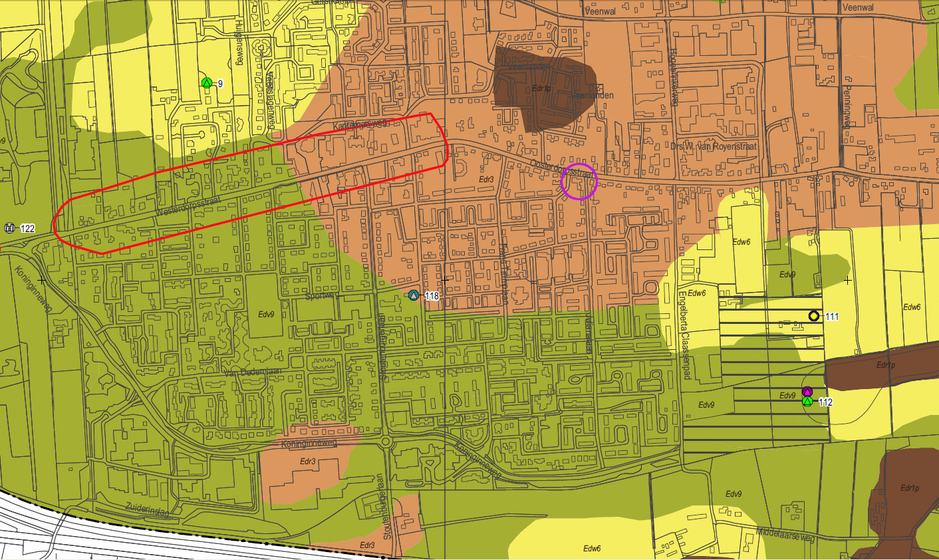939x560 pixels.
Task: Click the Edr3 label south of Koninginneweg
Action: coord(307,461)
